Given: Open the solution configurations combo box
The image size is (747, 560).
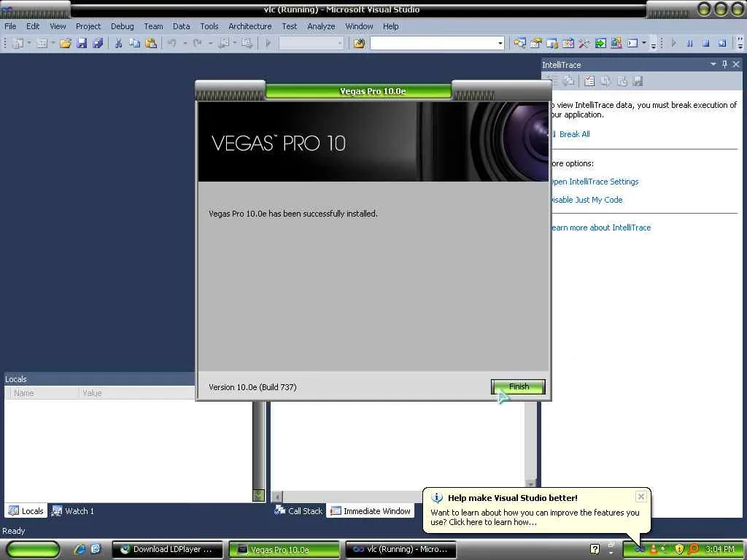Looking at the screenshot, I should coord(311,43).
